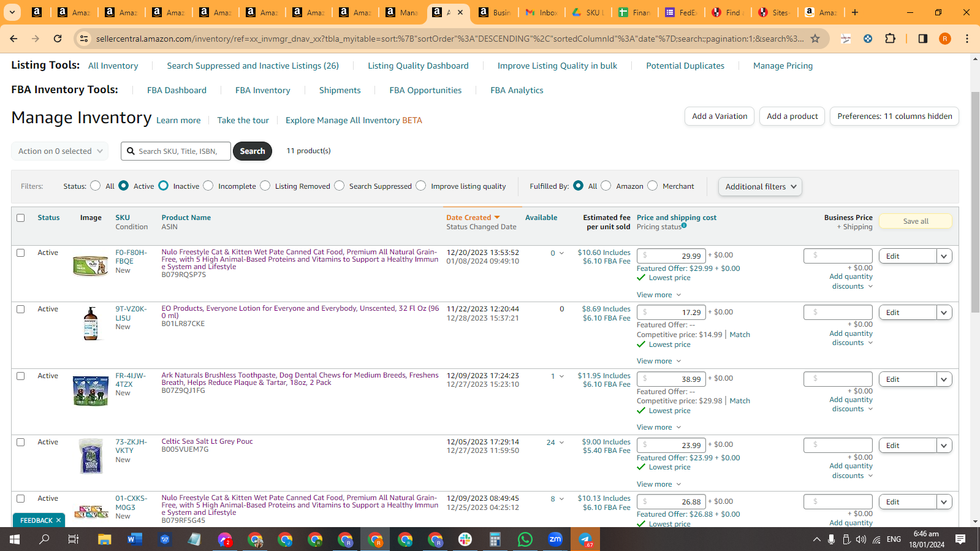The width and height of the screenshot is (980, 551).
Task: Open the Edit dropdown arrow for SKU F0-F80H-FBQE
Action: 944,256
